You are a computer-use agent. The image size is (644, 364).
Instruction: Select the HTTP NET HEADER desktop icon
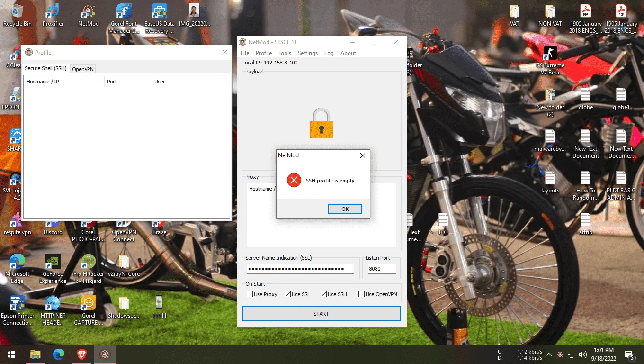pyautogui.click(x=53, y=310)
